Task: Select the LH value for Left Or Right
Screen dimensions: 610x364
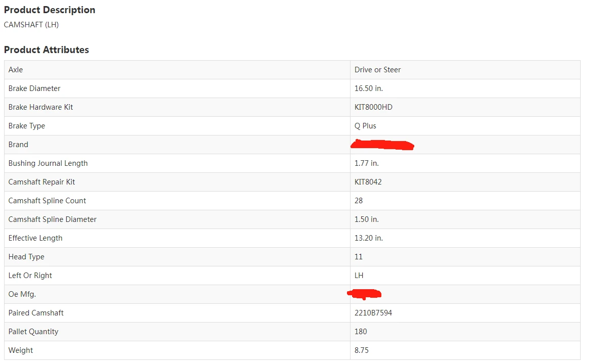Action: coord(359,276)
